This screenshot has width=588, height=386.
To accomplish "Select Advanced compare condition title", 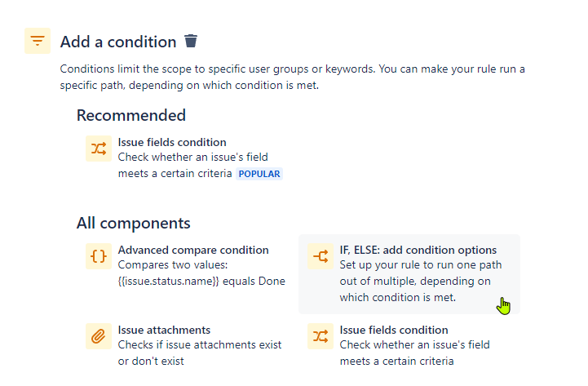I will click(x=193, y=250).
